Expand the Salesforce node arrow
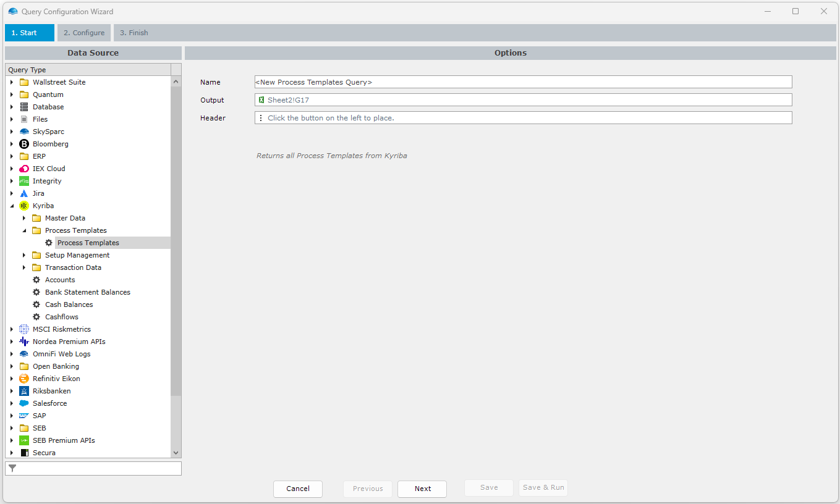Image resolution: width=840 pixels, height=504 pixels. (12, 403)
